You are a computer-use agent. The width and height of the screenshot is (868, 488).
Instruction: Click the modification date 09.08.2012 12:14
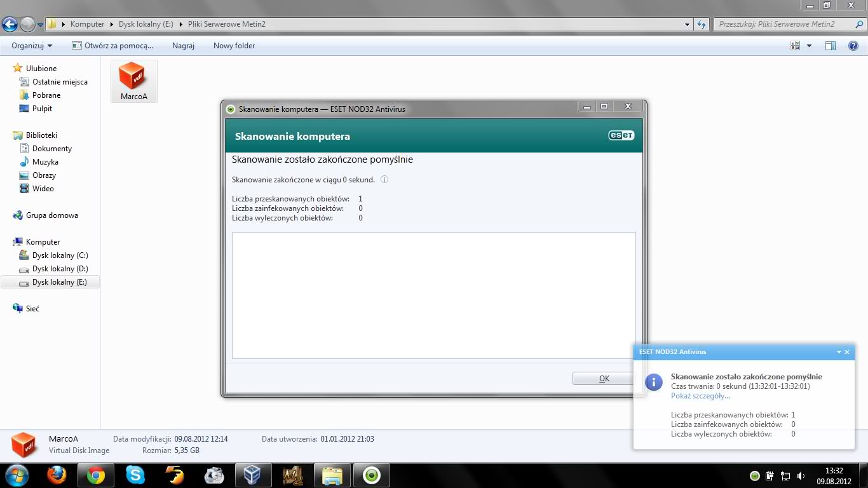201,439
